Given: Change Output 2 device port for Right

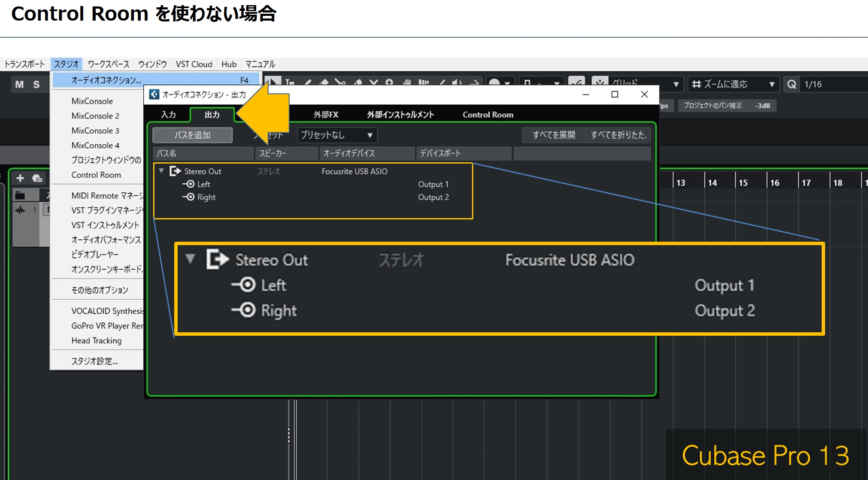Looking at the screenshot, I should coord(433,197).
